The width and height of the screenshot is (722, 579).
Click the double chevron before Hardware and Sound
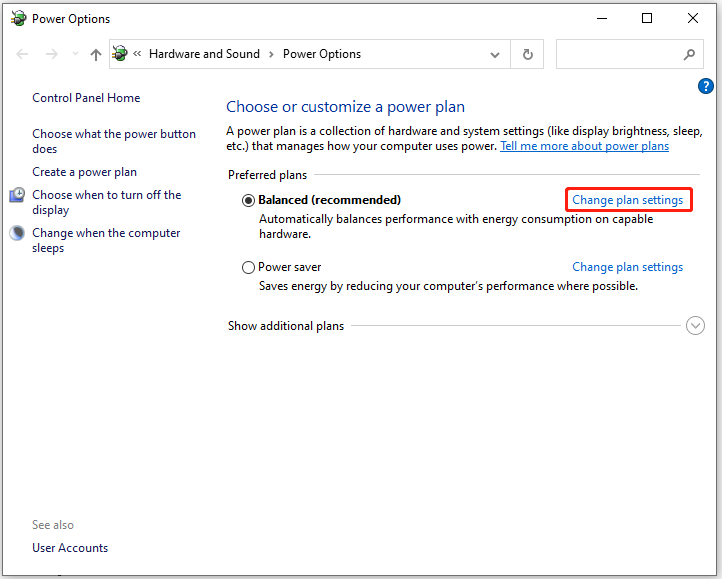(137, 54)
